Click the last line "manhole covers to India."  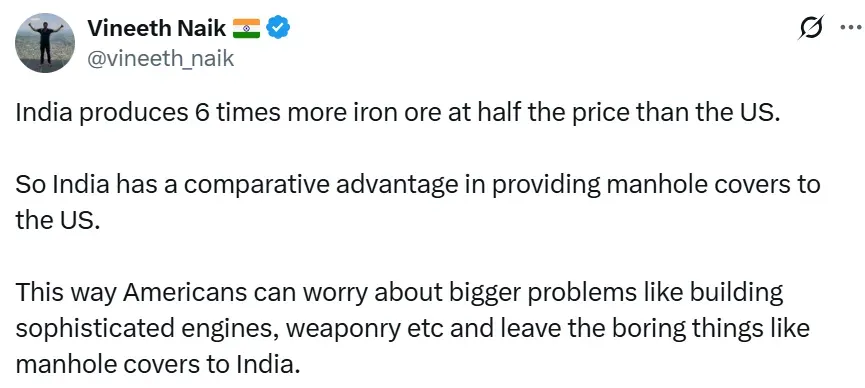point(157,364)
